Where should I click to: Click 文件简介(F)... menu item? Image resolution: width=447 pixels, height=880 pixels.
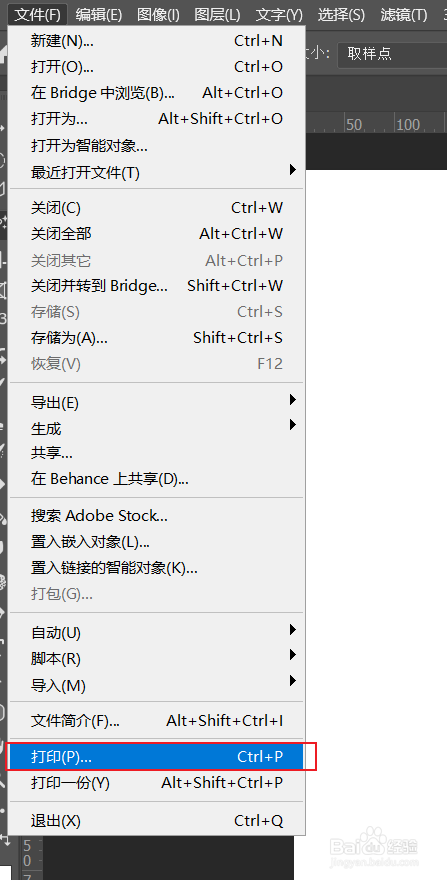pos(156,720)
